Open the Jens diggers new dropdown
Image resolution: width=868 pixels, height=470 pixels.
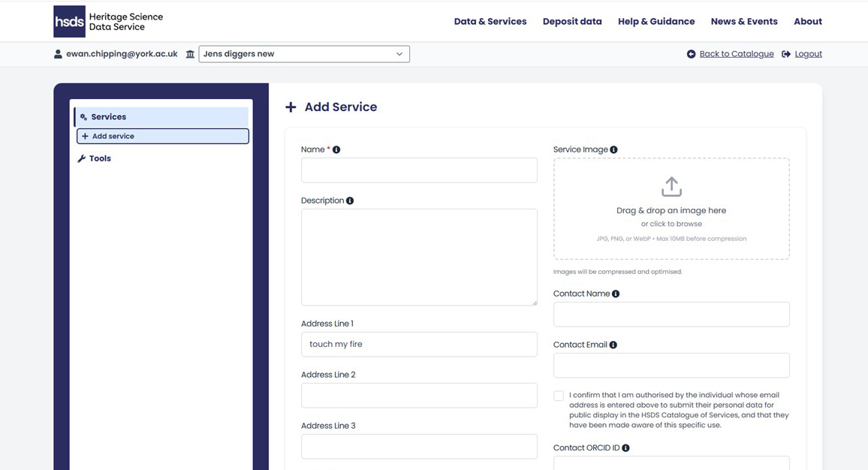click(x=303, y=53)
